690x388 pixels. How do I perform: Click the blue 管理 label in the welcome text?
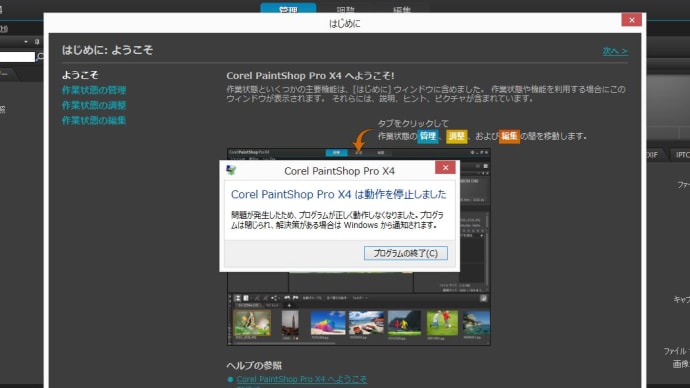[x=428, y=136]
